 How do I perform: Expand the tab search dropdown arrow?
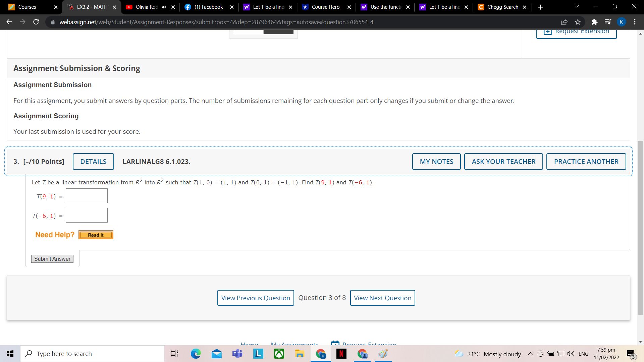click(x=577, y=7)
